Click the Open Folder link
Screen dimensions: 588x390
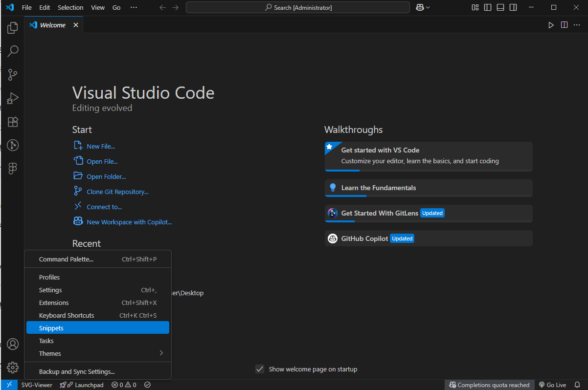click(x=106, y=176)
